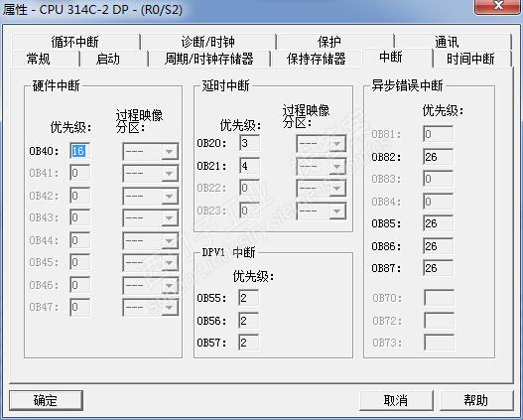Open help with 帮助 button
Viewport: 523px width, 420px height.
pyautogui.click(x=476, y=400)
